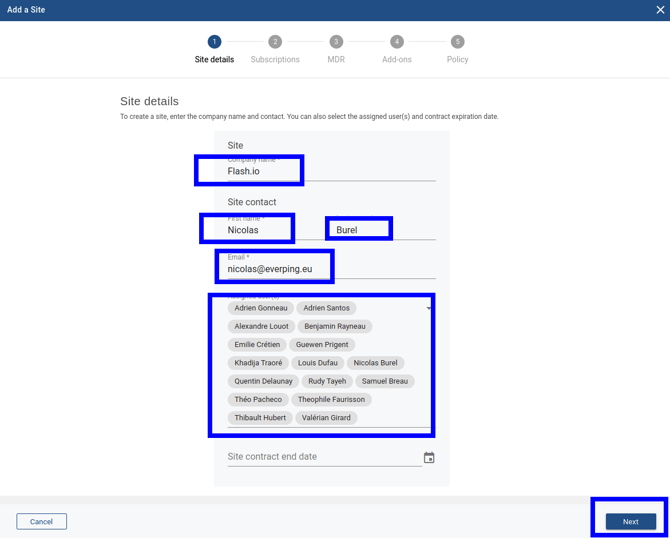
Task: Edit the Email field nicolas@everping.eu
Action: coord(332,268)
